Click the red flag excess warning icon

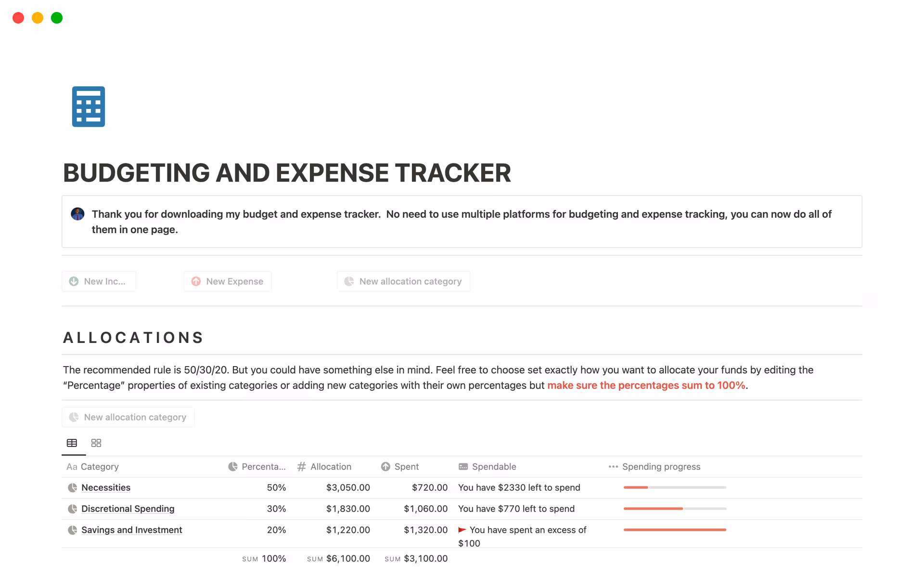462,530
